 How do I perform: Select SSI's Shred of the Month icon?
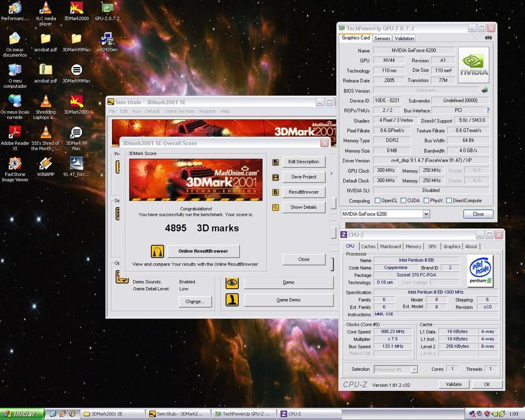tap(46, 138)
